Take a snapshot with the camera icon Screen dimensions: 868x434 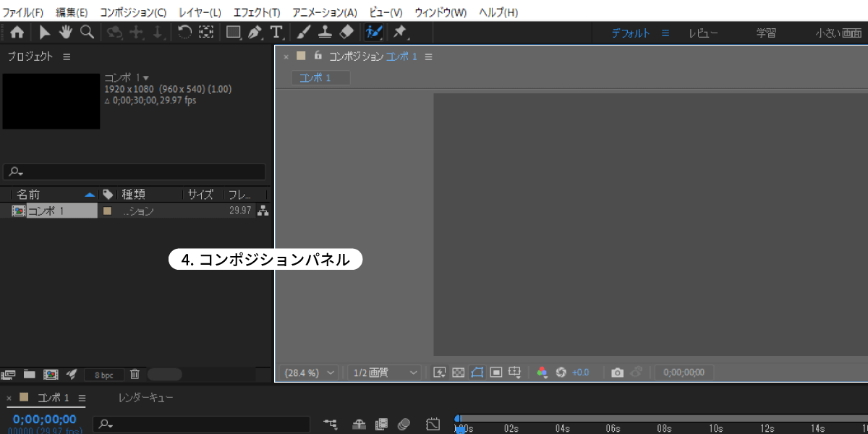(617, 373)
